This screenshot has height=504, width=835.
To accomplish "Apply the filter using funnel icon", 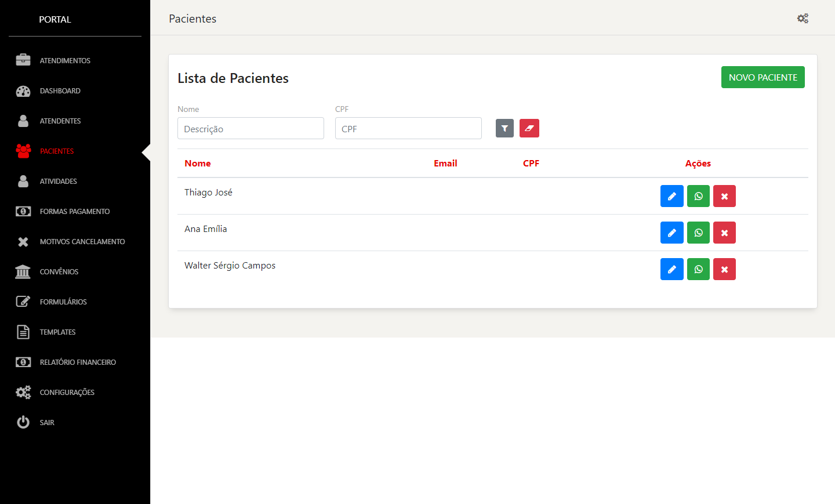I will point(504,128).
